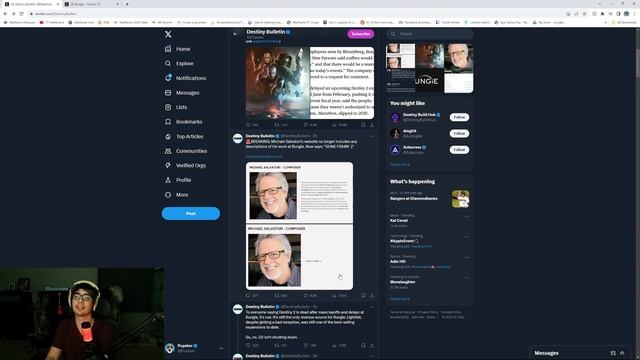
Task: Like the Destiny 2 isn't dead post
Action: click(305, 345)
